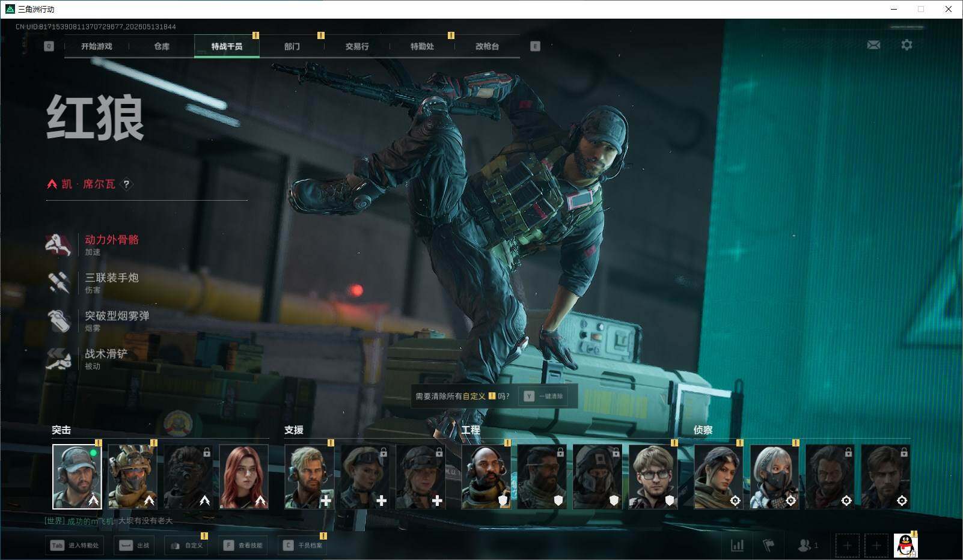The height and width of the screenshot is (560, 963).
Task: Select the 动力外骨骼 skill icon
Action: click(x=59, y=244)
